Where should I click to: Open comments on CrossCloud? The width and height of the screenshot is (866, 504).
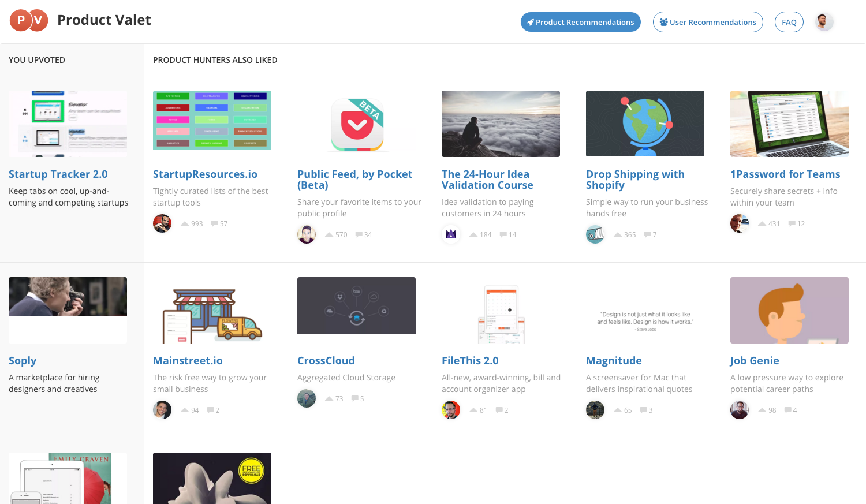[x=354, y=398]
